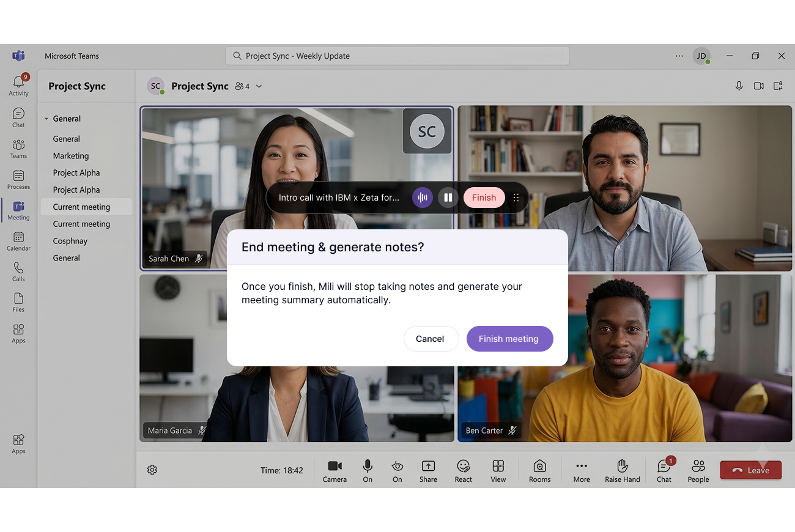Toggle the Camera in meeting toolbar
The width and height of the screenshot is (795, 532).
(x=335, y=471)
